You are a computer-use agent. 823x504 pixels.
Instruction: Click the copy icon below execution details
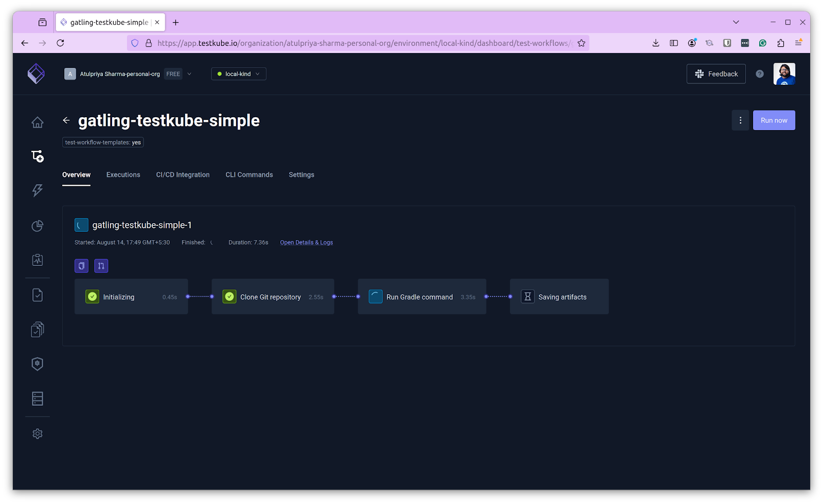click(x=81, y=266)
